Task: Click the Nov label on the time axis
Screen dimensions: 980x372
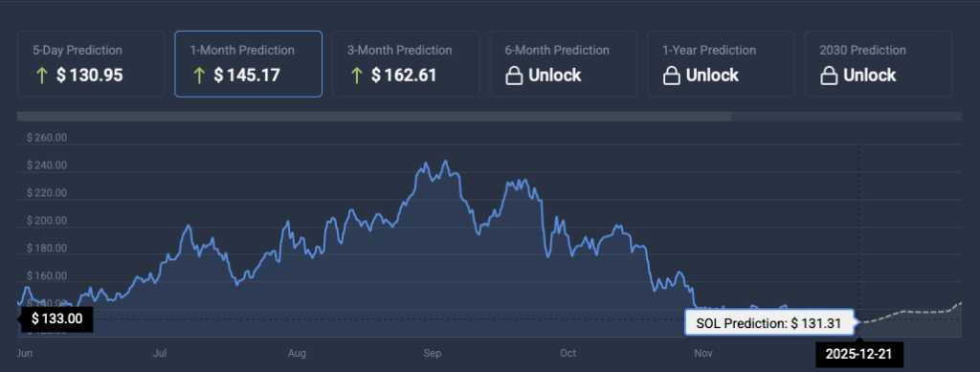Action: [703, 353]
